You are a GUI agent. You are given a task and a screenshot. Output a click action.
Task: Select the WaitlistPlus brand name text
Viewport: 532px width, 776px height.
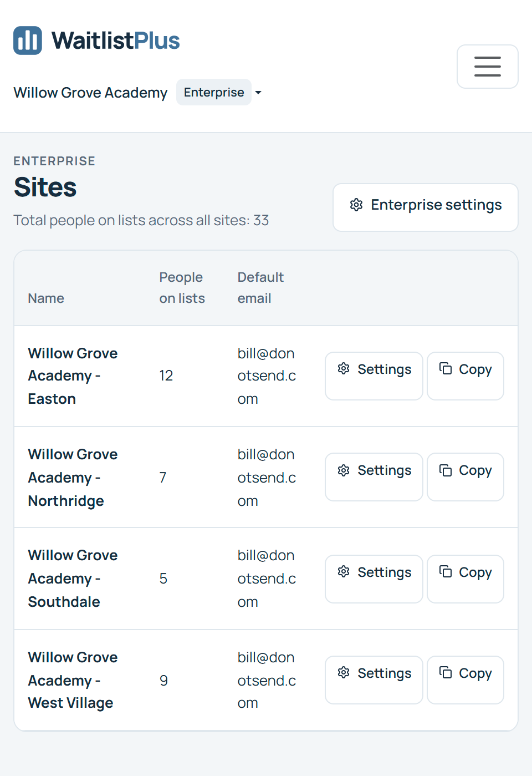point(116,40)
